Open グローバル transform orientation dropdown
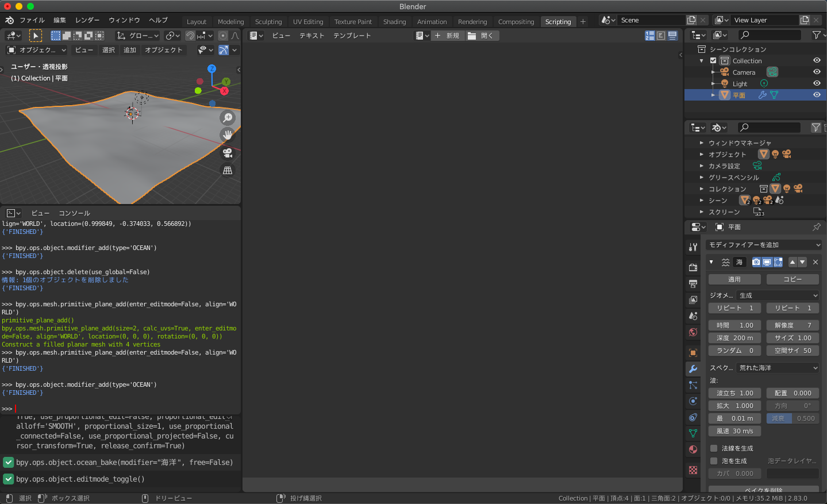The image size is (827, 504). tap(138, 36)
